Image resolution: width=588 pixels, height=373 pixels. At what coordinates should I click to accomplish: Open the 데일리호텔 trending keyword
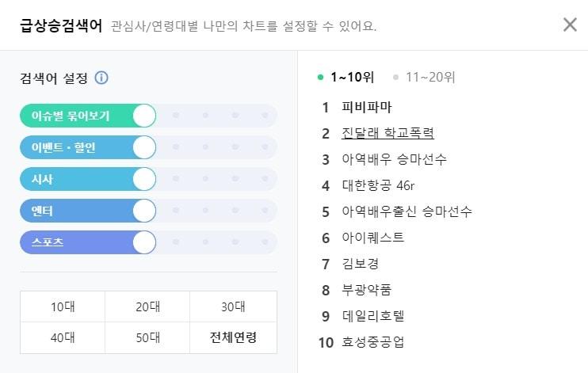click(x=372, y=316)
